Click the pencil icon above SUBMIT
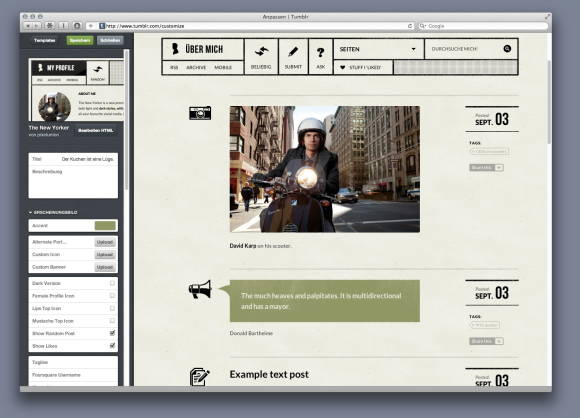Screen dimensions: 580x418 tap(293, 52)
